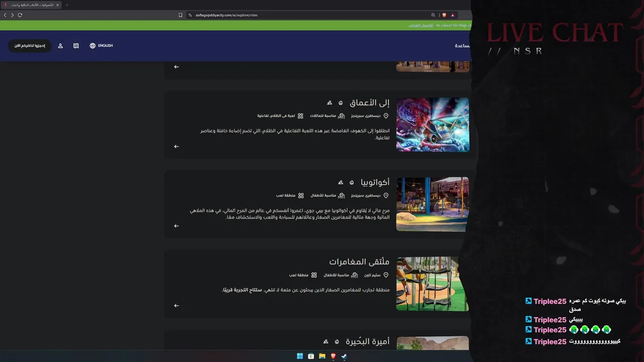
Task: Open the إلى الأعماق ride title
Action: 369,103
